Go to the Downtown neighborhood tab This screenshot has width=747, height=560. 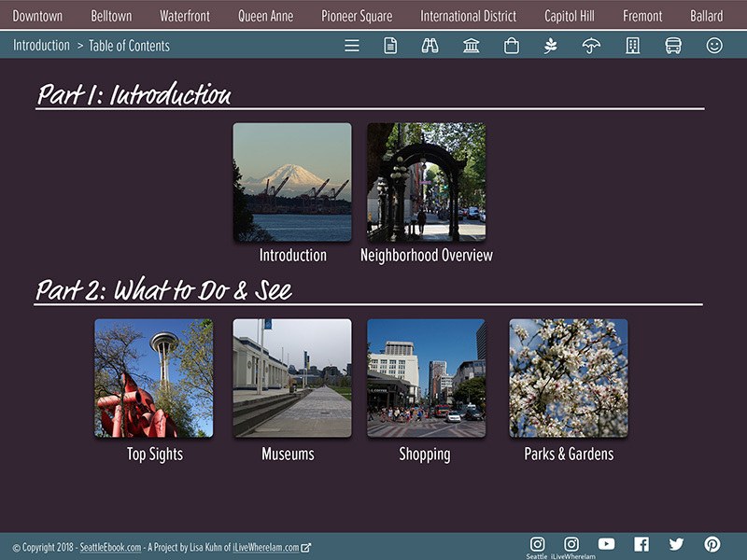[x=37, y=16]
